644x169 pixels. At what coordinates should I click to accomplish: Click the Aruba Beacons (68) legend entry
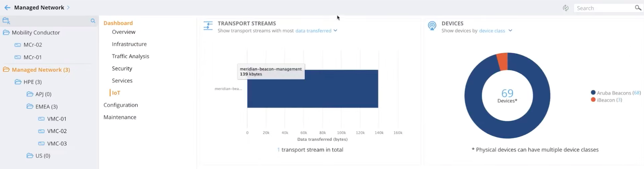tap(616, 93)
